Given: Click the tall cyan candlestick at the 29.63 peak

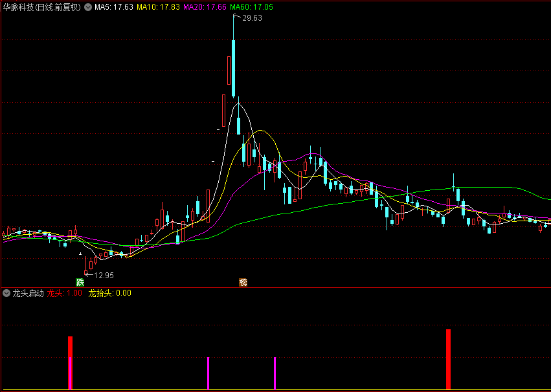Looking at the screenshot, I should point(233,69).
